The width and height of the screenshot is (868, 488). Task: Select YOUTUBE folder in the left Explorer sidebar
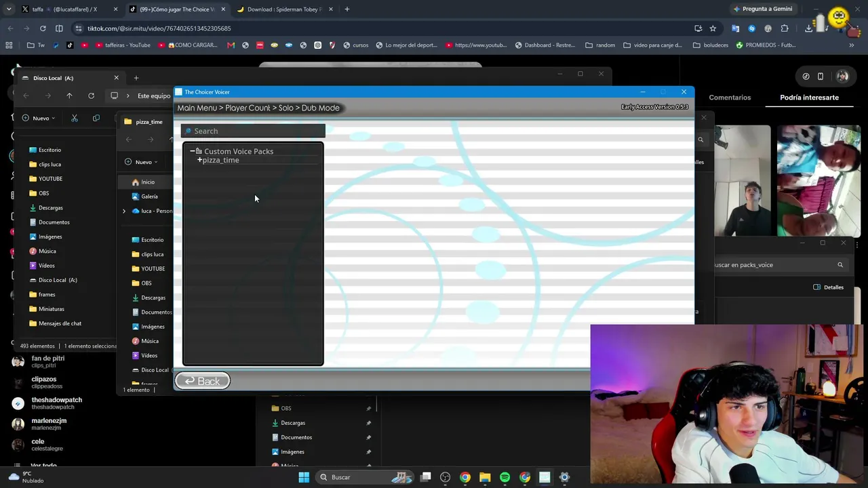[45, 179]
